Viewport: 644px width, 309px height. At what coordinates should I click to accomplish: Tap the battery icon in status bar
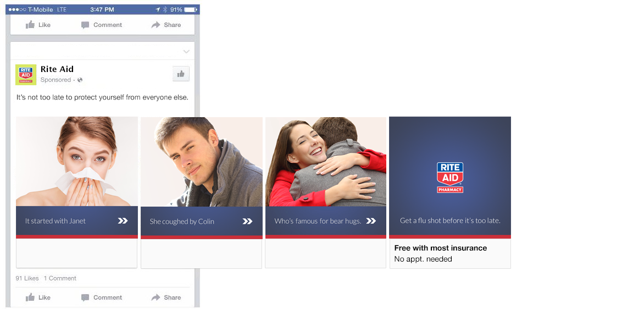click(x=190, y=9)
